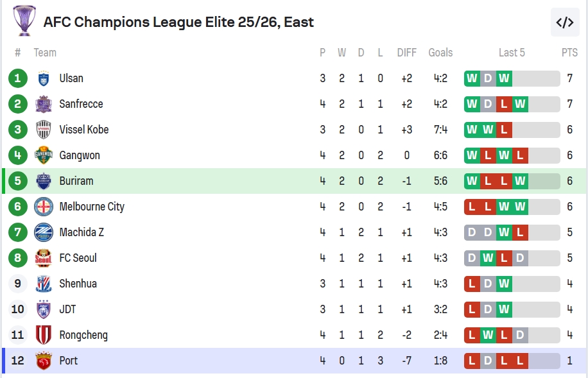Click the Last 5 column header
This screenshot has width=588, height=378.
[512, 53]
